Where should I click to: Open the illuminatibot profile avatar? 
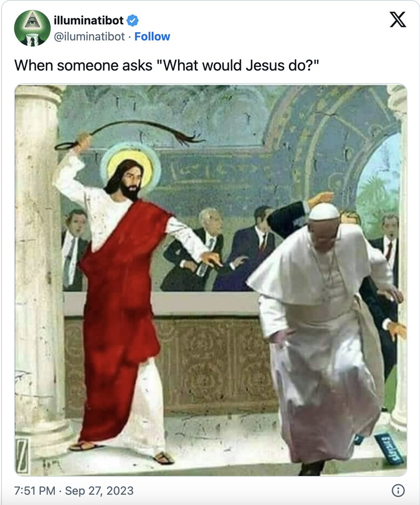click(x=32, y=28)
